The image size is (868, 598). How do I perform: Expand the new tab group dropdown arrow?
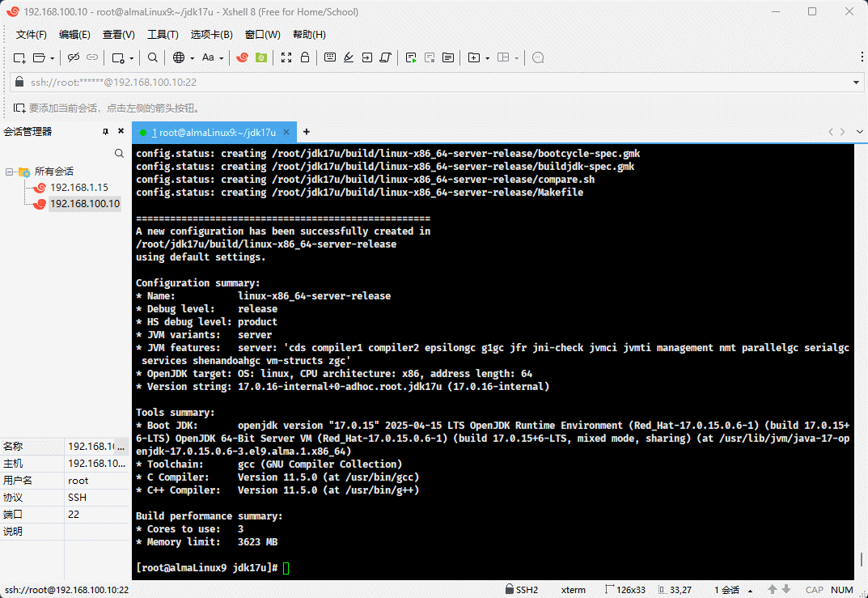(x=487, y=58)
